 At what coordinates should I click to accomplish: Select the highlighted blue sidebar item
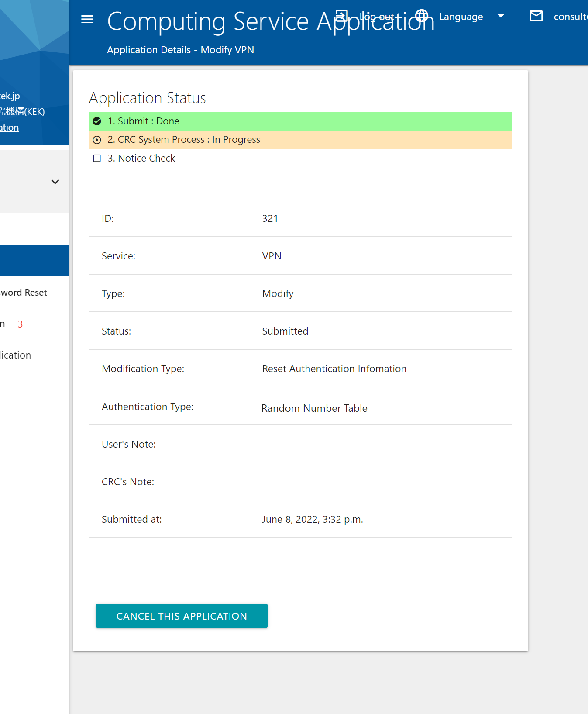coord(34,260)
